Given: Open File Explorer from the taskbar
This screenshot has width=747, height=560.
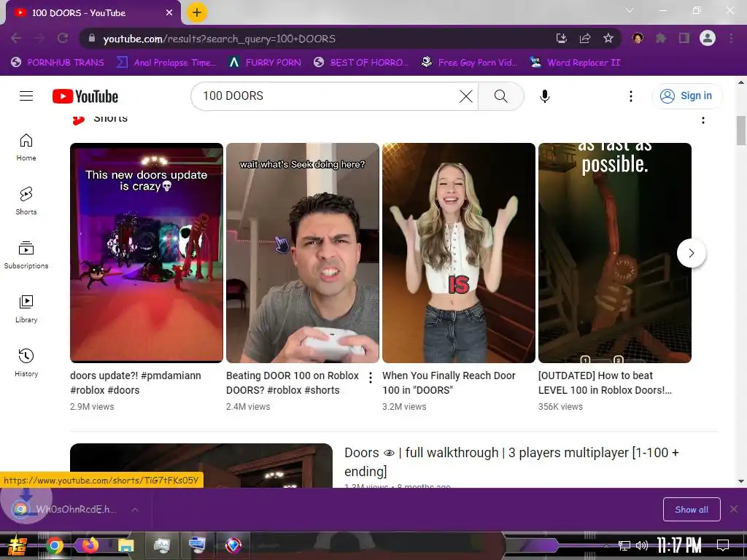Looking at the screenshot, I should (125, 545).
